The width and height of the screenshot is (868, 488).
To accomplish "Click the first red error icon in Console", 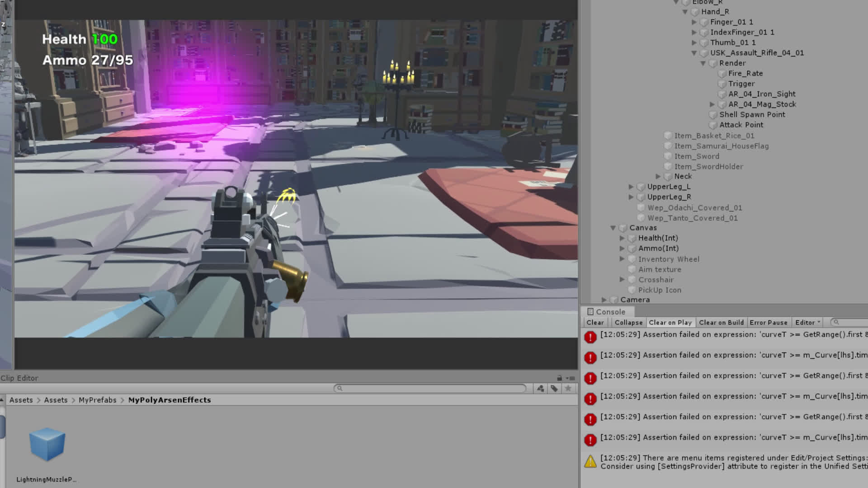I will coord(590,337).
